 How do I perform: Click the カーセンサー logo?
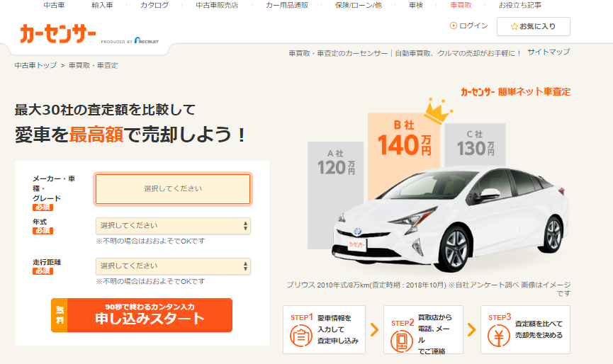pos(58,33)
